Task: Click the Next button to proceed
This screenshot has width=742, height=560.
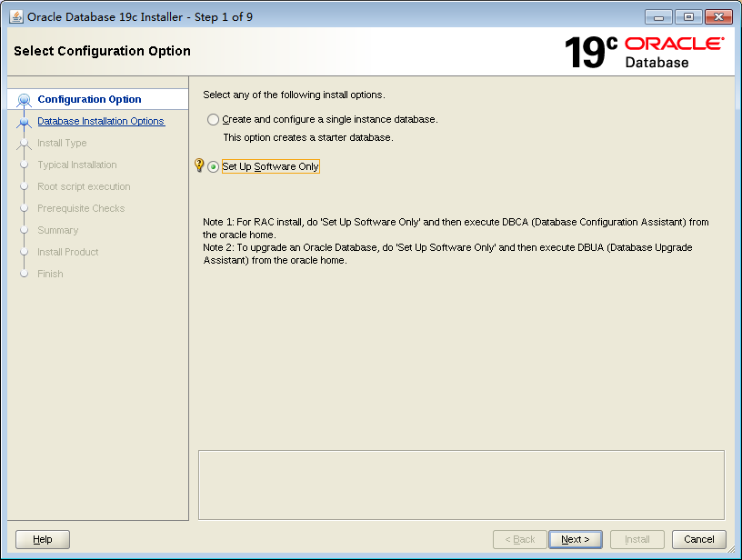Action: (x=576, y=539)
